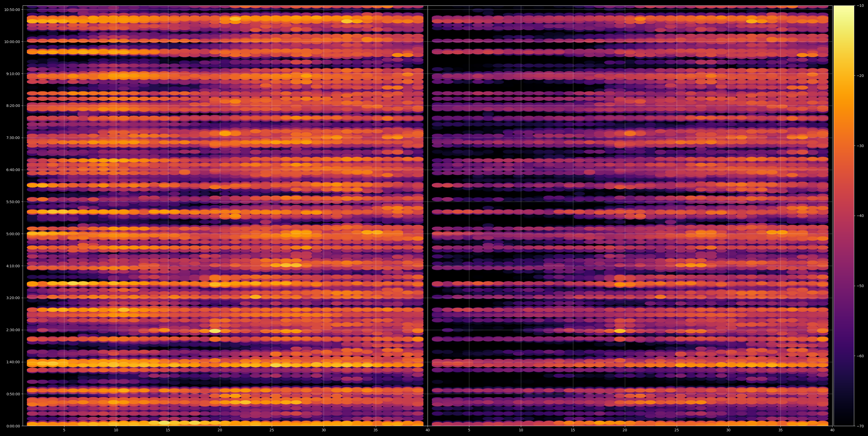
Task: Pick x-axis label 40 between the two heatmaps
Action: pos(428,430)
